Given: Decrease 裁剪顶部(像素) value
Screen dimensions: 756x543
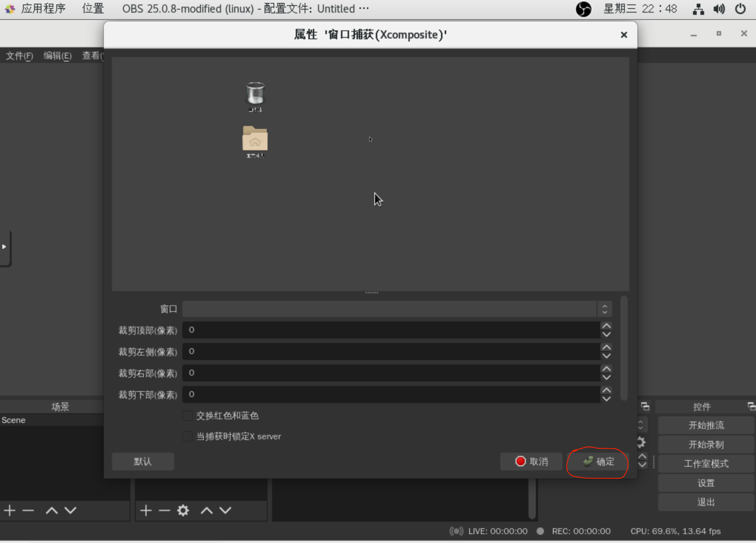Looking at the screenshot, I should 607,334.
